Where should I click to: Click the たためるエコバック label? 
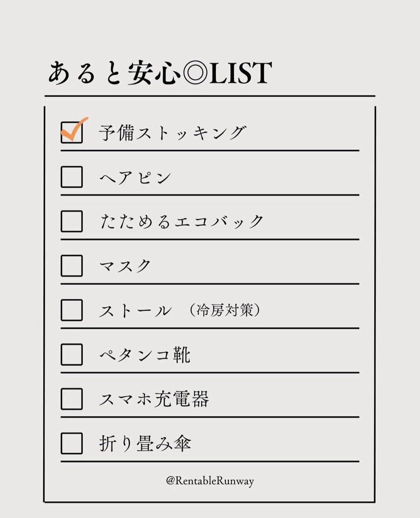point(181,221)
